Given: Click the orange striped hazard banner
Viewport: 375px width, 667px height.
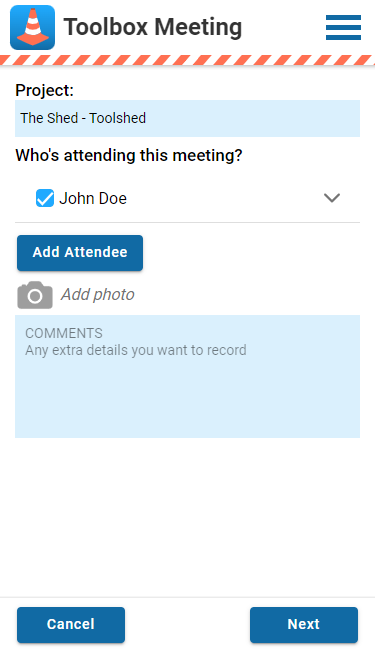Looking at the screenshot, I should (188, 60).
